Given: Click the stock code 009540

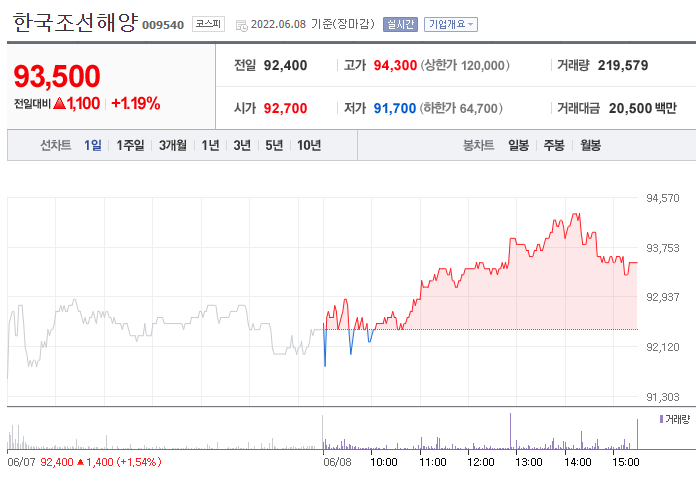Looking at the screenshot, I should pyautogui.click(x=163, y=25).
